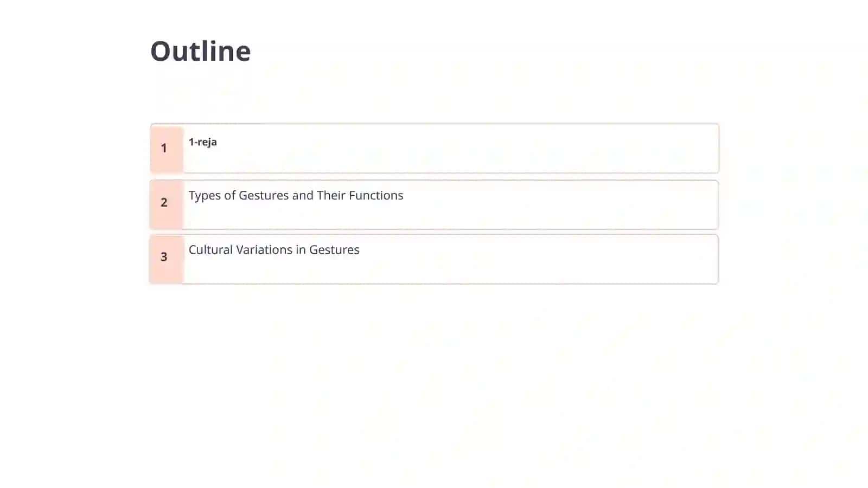Open Cultural Variations in Gestures item
Viewport: 868px width, 488px height.
(274, 249)
